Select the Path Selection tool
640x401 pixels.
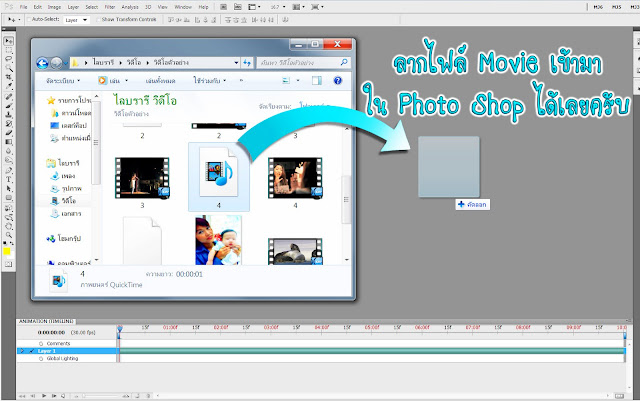[x=9, y=188]
